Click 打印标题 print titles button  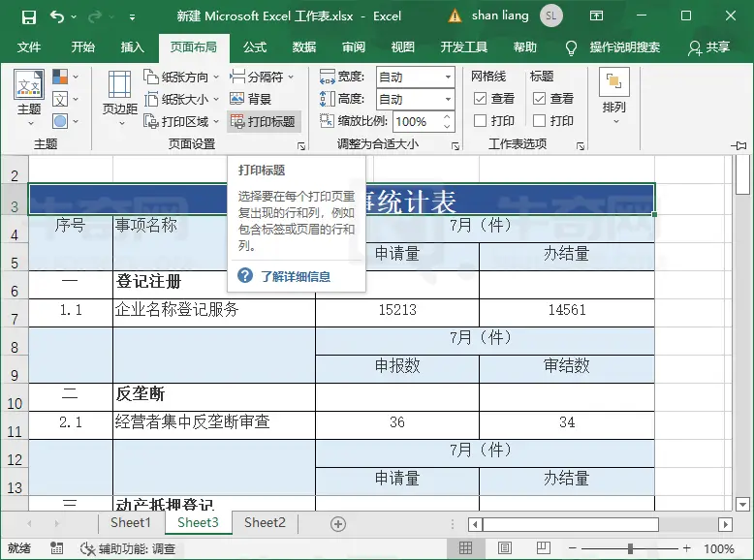coord(263,122)
